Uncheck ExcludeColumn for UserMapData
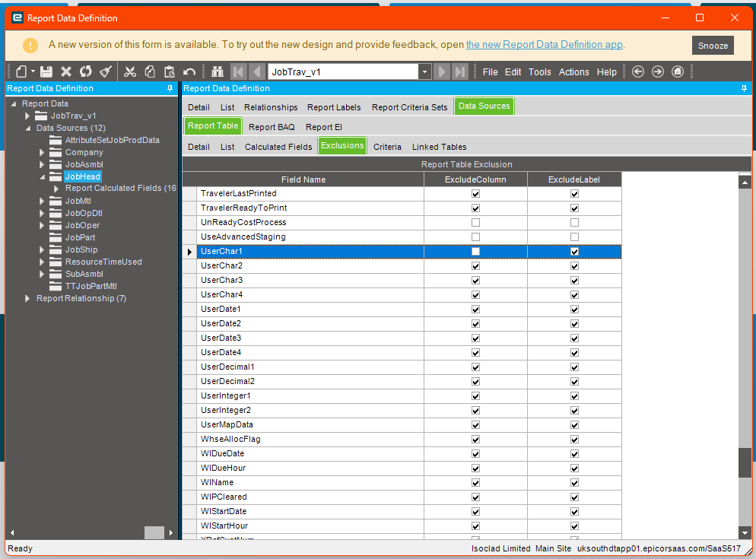Image resolution: width=756 pixels, height=559 pixels. 475,425
